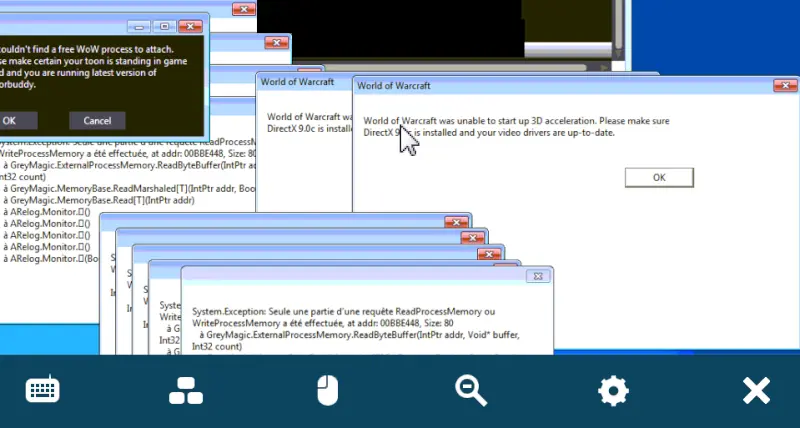Image resolution: width=800 pixels, height=428 pixels.
Task: Click greyed X on frontmost System.Exception dialog
Action: (x=538, y=276)
